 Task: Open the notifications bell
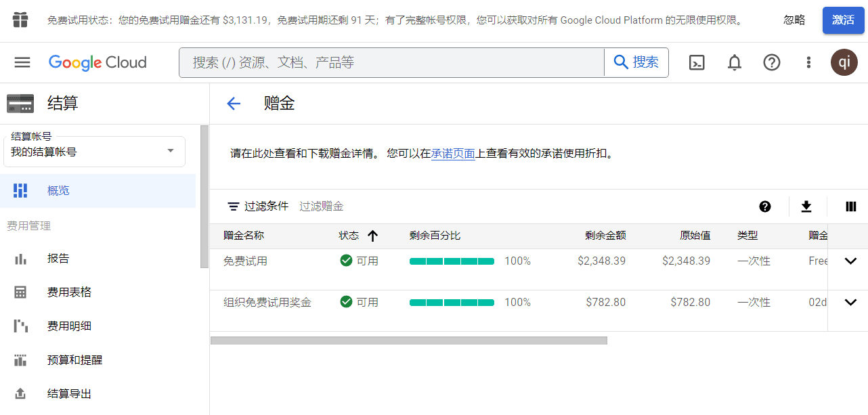click(734, 62)
